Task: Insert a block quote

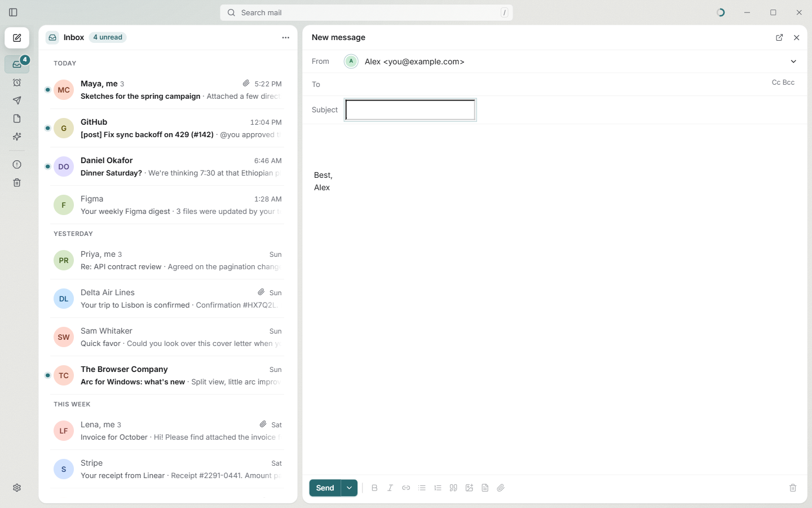Action: pos(453,488)
